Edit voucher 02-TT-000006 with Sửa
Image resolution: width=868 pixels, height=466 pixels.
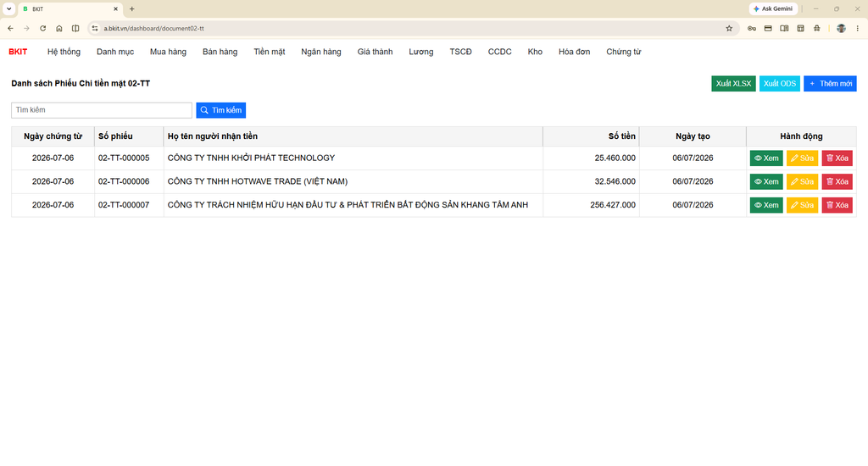click(x=802, y=181)
